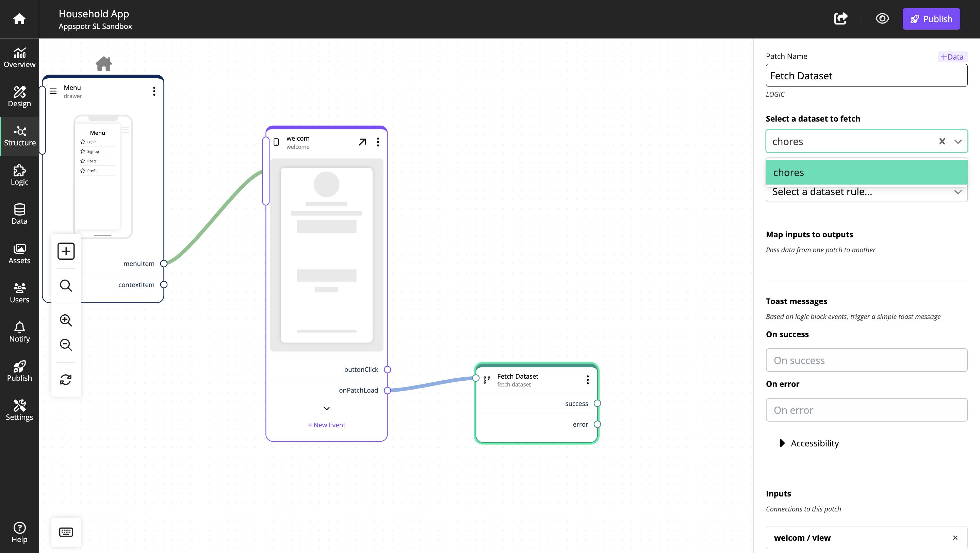Viewport: 980px width, 553px height.
Task: Toggle the eye preview icon
Action: tap(882, 18)
